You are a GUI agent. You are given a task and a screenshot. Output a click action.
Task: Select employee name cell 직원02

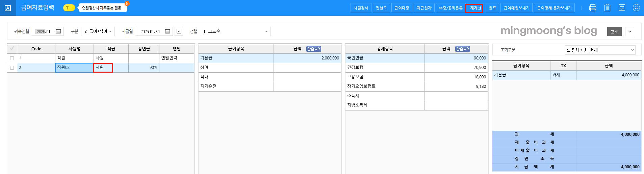tap(74, 68)
